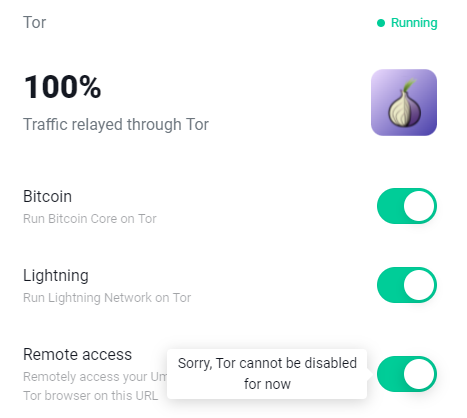Viewport: 467px width, 418px height.
Task: Click the green Running status dot
Action: click(x=381, y=23)
